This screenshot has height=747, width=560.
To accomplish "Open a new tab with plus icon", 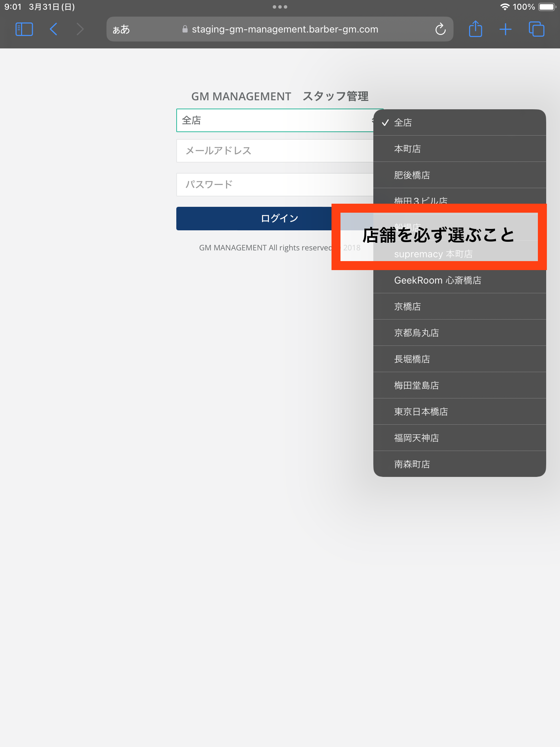I will (505, 29).
